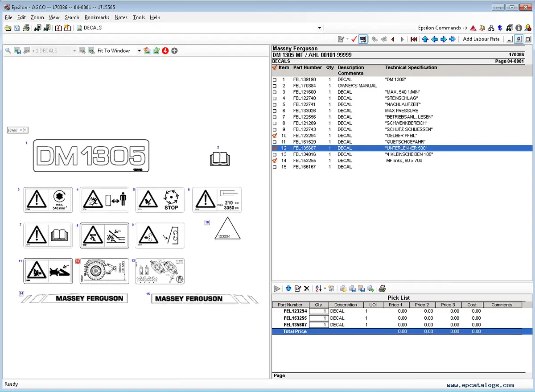This screenshot has width=535, height=392.
Task: Open the Fit To Window zoom dropdown
Action: click(139, 51)
